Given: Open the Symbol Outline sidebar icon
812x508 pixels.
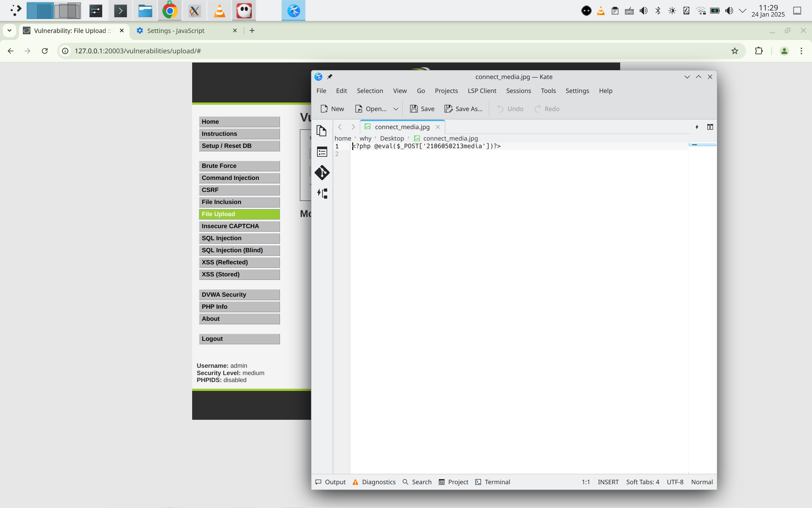Looking at the screenshot, I should 322,194.
